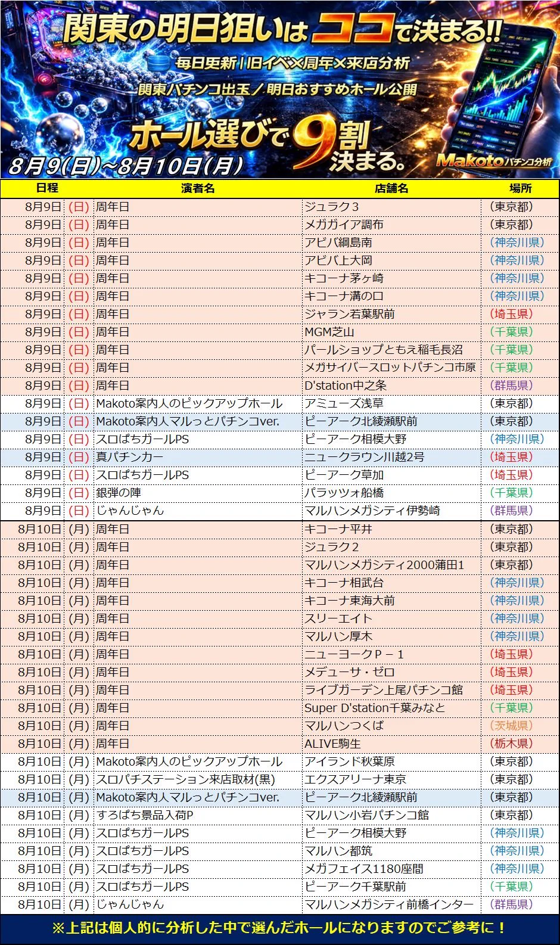Screen dimensions: 560x945
Task: Select store name MGM芝山
Action: point(329,332)
